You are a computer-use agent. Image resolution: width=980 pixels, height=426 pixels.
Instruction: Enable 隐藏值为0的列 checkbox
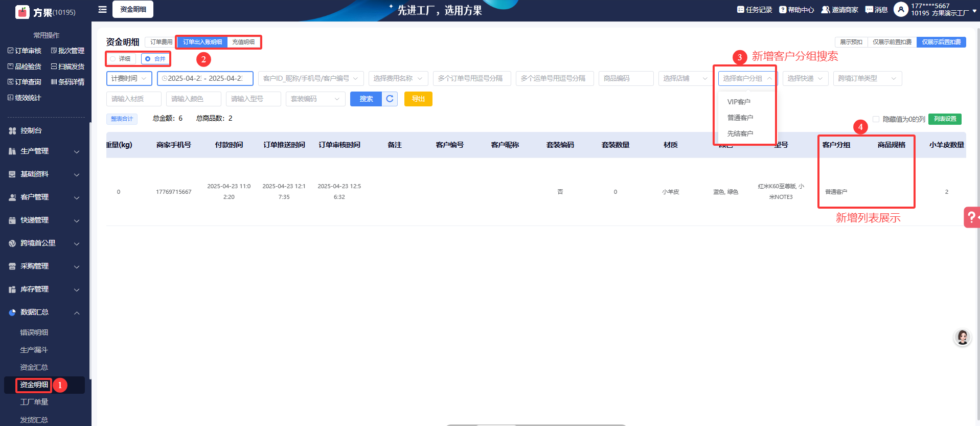click(x=876, y=119)
